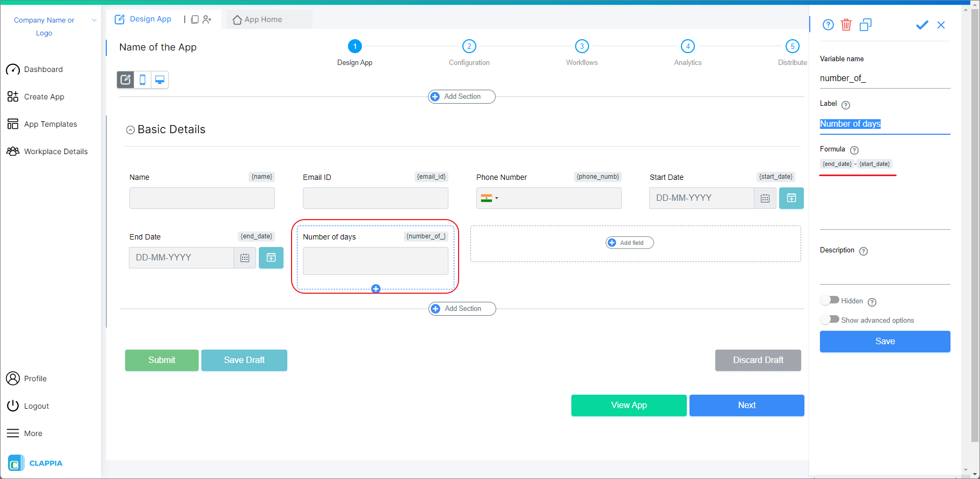
Task: Open the More menu in sidebar
Action: [24, 433]
